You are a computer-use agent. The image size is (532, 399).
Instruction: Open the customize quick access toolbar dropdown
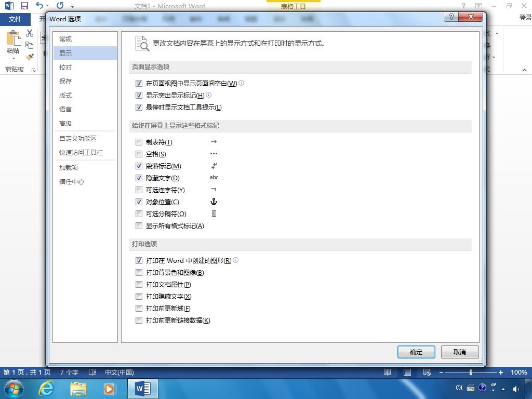[x=72, y=6]
